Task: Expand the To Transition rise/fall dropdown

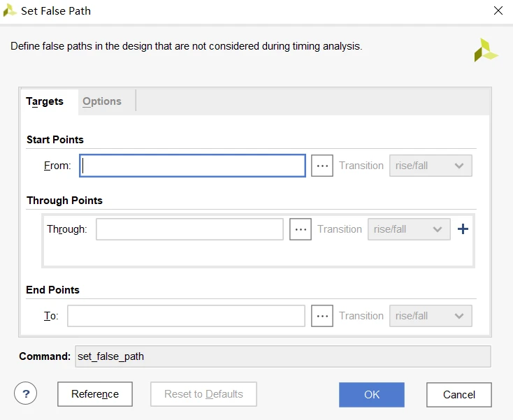Action: coord(431,316)
